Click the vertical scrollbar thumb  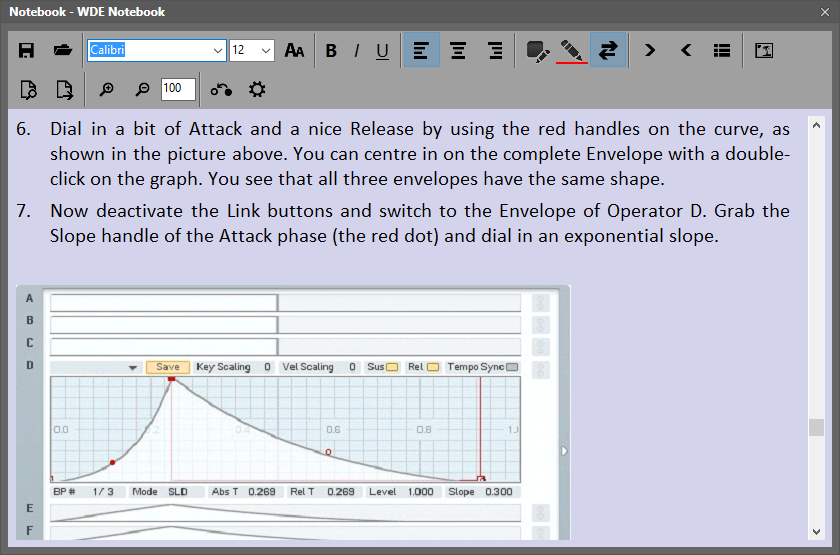816,428
